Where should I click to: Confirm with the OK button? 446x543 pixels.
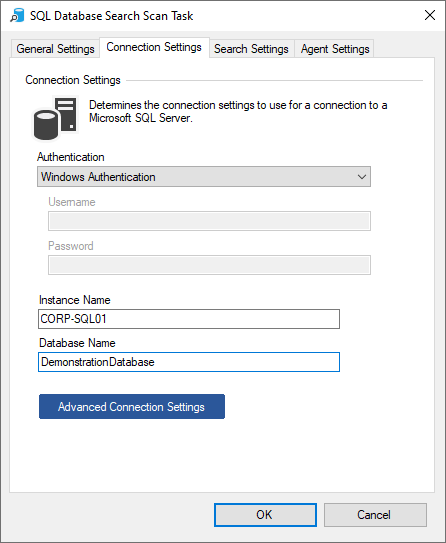(x=265, y=515)
